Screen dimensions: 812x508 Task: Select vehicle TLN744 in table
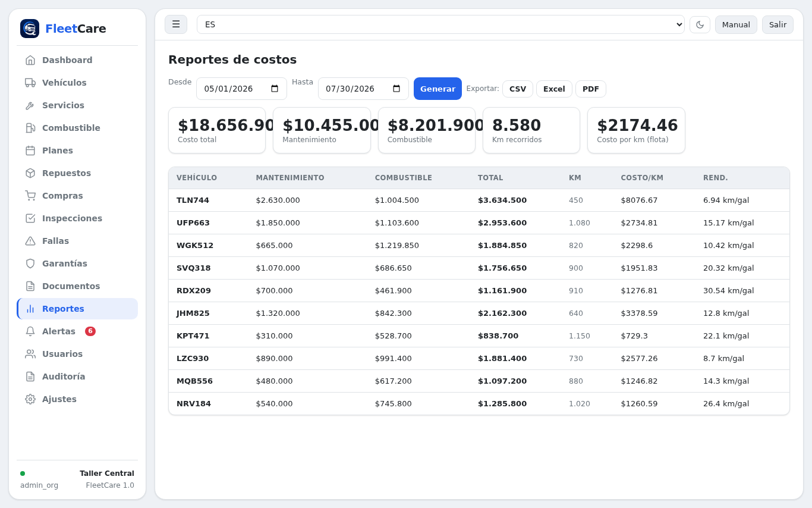(x=193, y=200)
